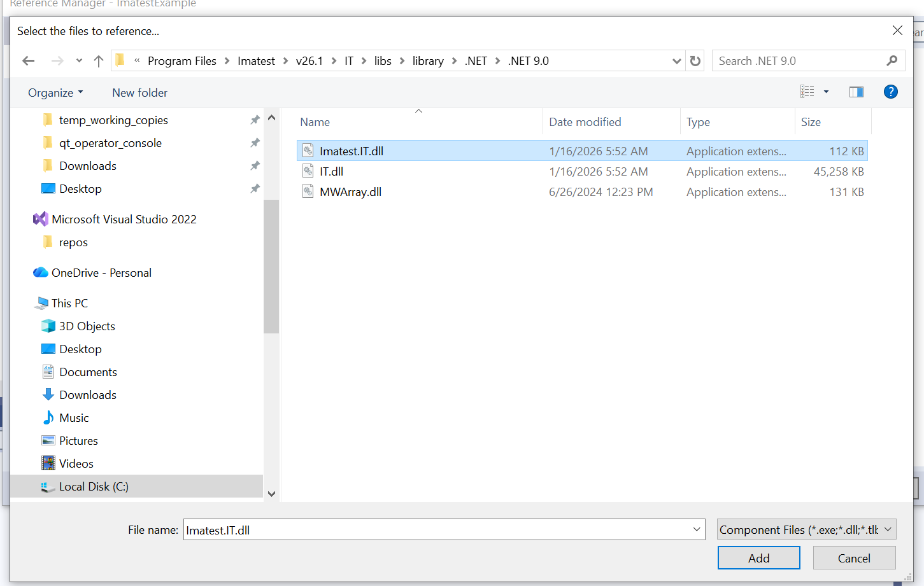Open the Organize dropdown menu

click(x=55, y=93)
